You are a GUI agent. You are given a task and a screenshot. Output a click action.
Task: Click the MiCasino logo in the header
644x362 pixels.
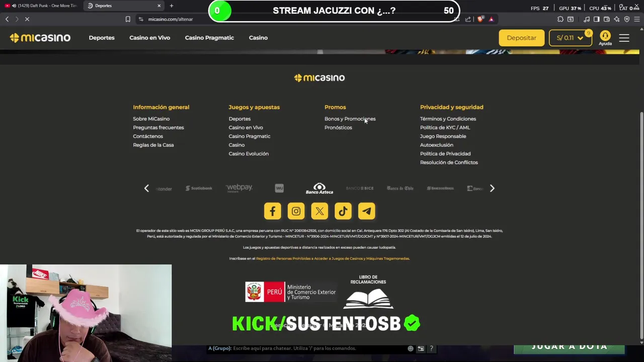click(x=40, y=38)
